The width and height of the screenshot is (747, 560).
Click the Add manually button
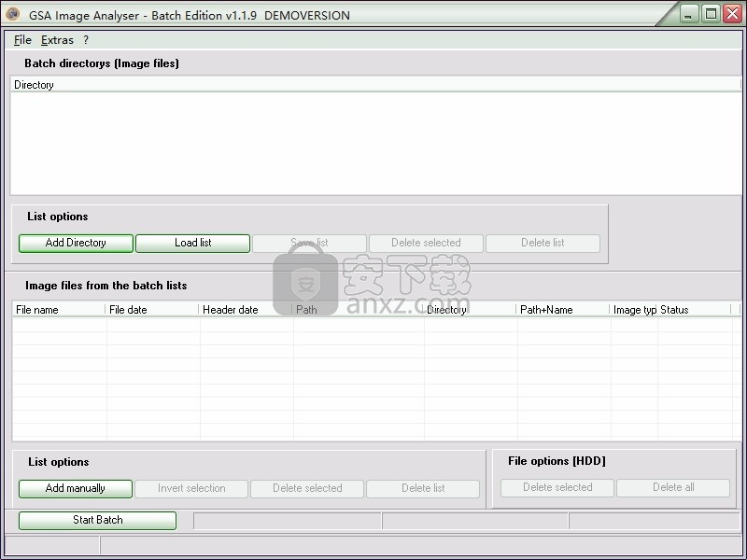(76, 488)
